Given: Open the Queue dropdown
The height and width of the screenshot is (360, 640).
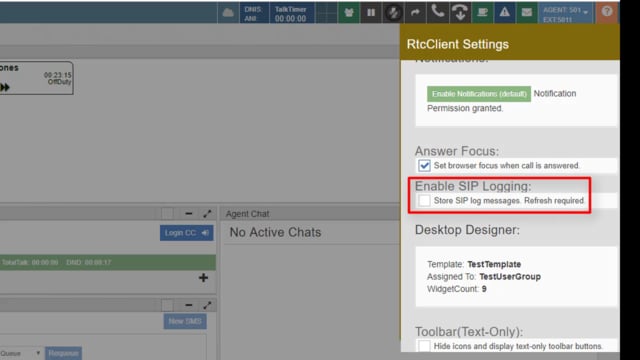Looking at the screenshot, I should (x=20, y=353).
